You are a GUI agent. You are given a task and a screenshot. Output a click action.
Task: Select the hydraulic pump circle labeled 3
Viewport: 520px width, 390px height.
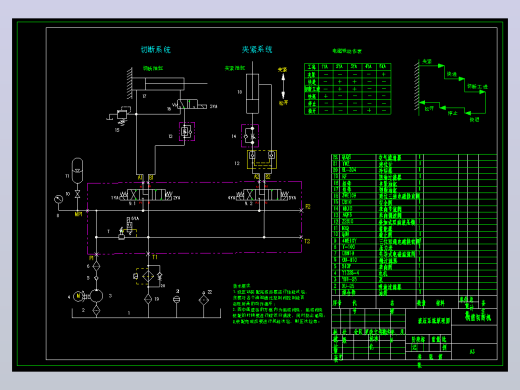(x=96, y=296)
